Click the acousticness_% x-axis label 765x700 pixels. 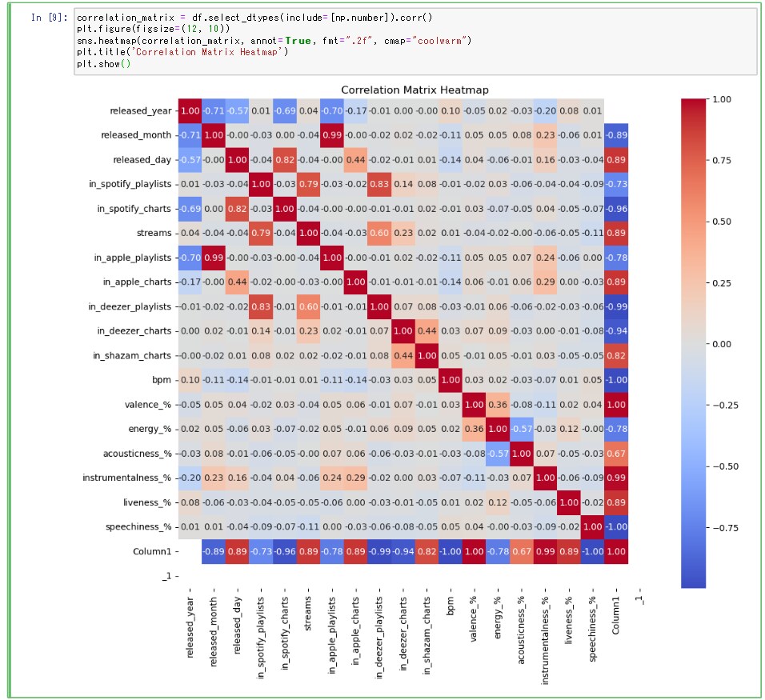(x=521, y=630)
